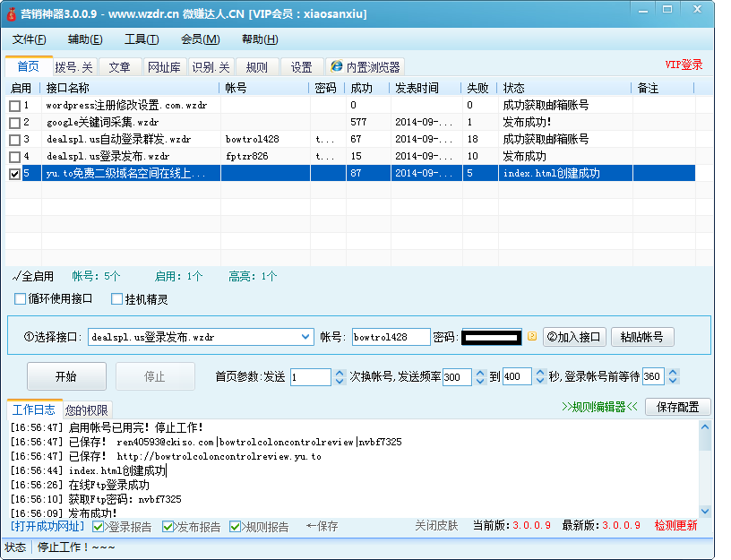731x560 pixels.
Task: Enable the checkbox for row 2 google interface
Action: point(14,122)
